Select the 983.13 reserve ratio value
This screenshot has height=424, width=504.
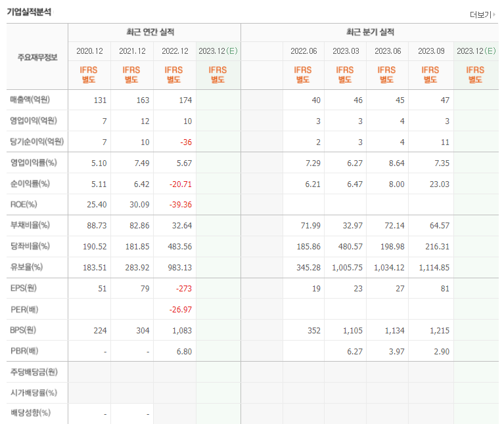pos(179,268)
